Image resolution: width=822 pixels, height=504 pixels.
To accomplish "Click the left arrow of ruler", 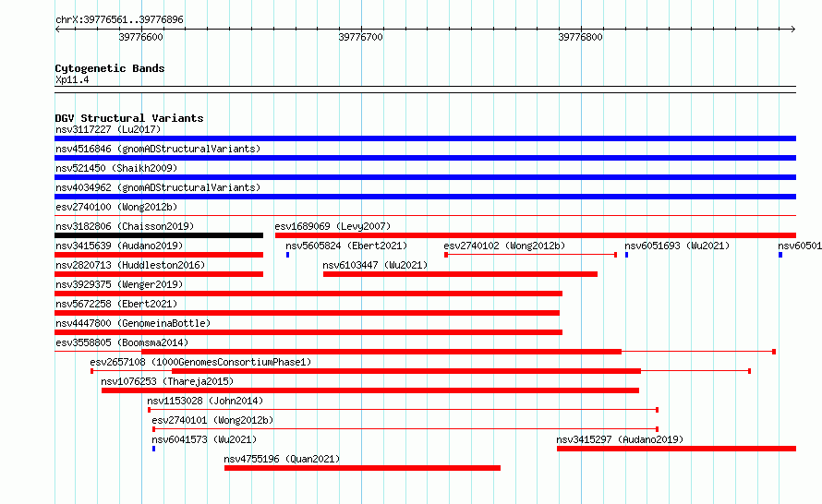I will coord(57,30).
